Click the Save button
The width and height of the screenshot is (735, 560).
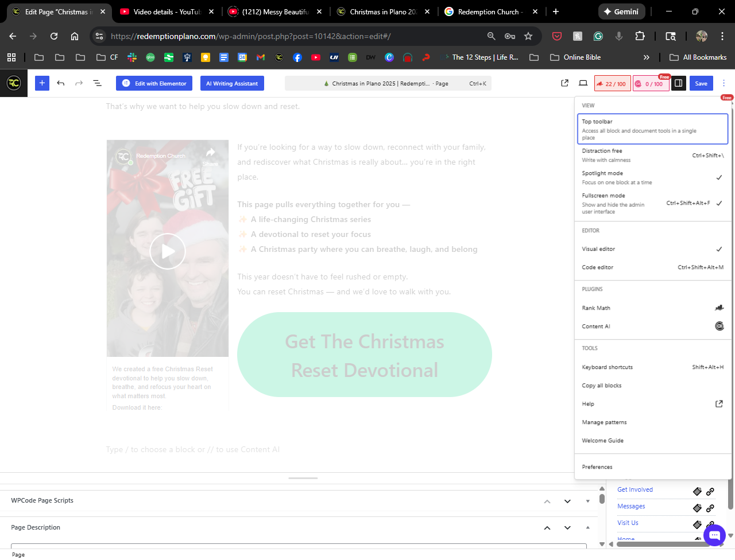(x=701, y=83)
